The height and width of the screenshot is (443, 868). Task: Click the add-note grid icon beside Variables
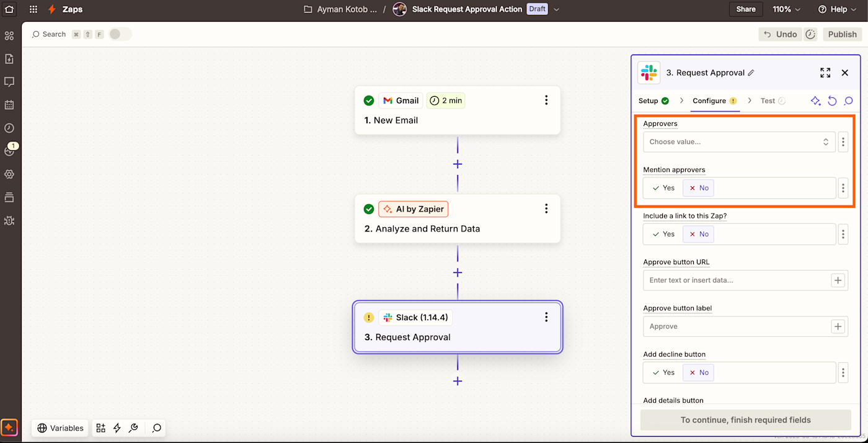coord(100,428)
